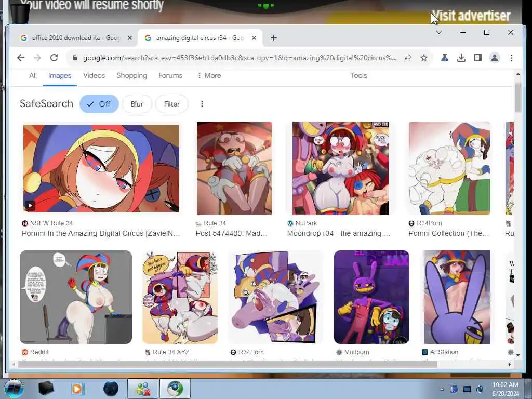Viewport: 532px width, 399px height.
Task: Open the Tools search options
Action: 358,75
